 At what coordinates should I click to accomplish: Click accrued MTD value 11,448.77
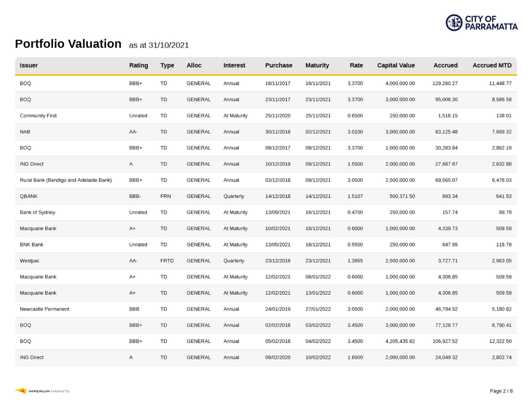point(500,83)
